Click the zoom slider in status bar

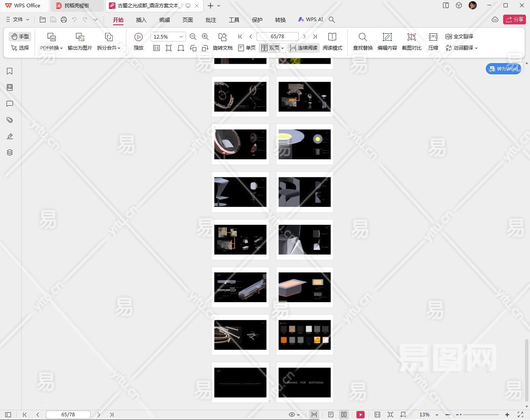click(477, 415)
